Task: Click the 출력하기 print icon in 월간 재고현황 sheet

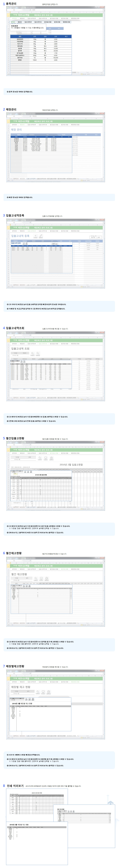Action: pos(46,579)
